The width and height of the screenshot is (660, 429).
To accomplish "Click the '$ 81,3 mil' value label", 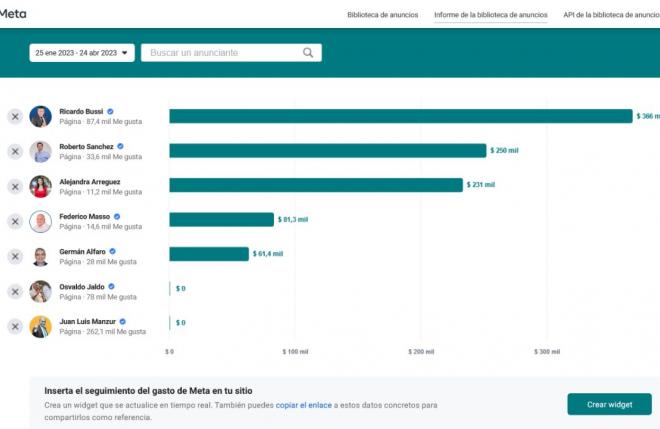I will click(293, 219).
